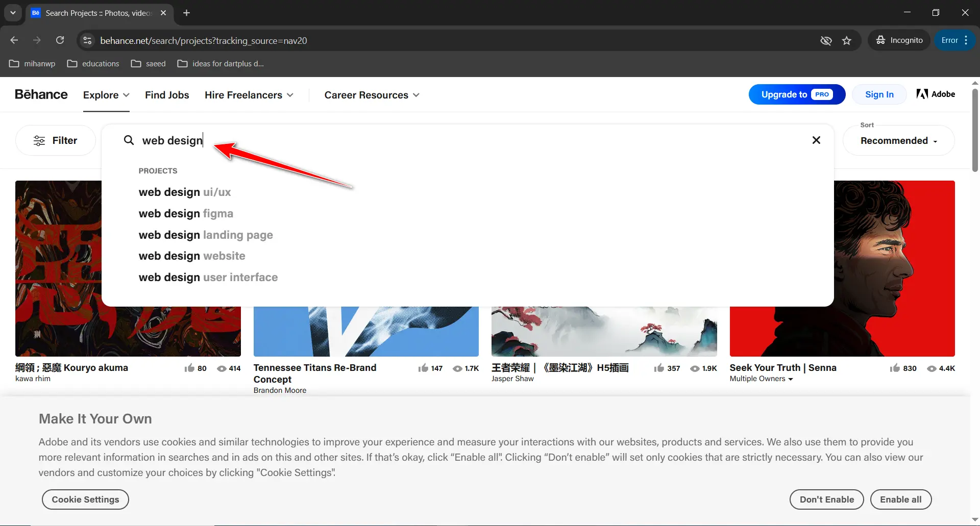The image size is (980, 526).
Task: Open the Adobe logo link
Action: (x=936, y=94)
